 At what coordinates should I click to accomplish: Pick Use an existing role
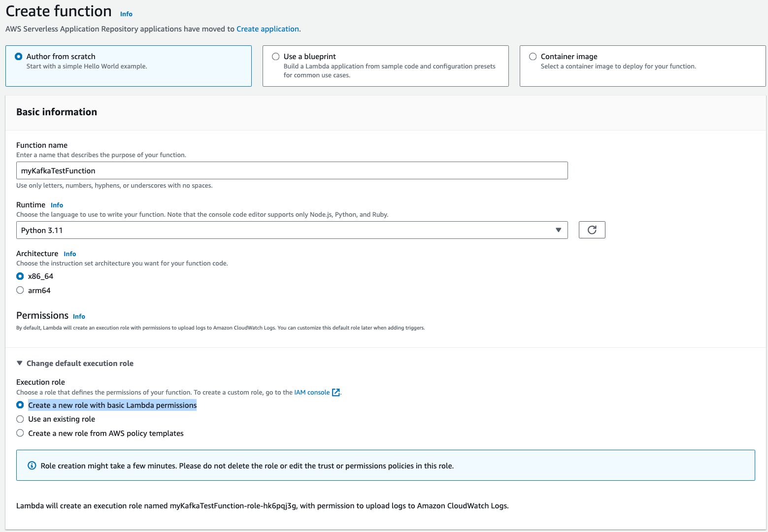coord(20,419)
